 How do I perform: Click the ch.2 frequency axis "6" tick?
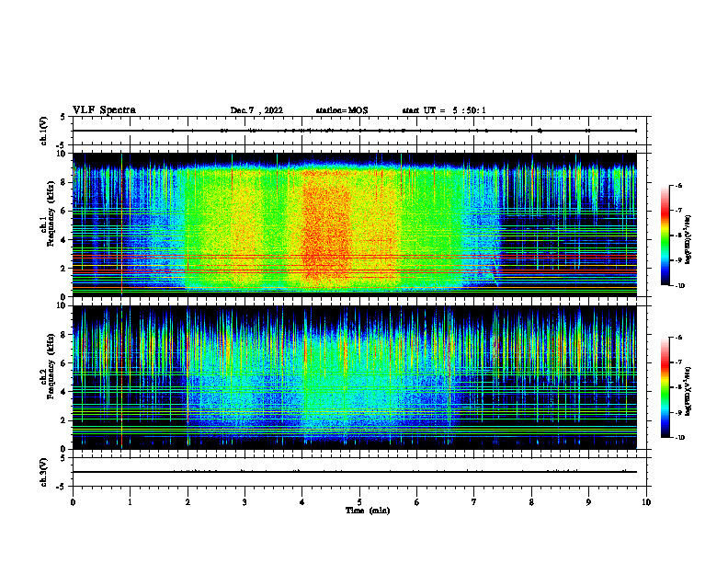64,363
